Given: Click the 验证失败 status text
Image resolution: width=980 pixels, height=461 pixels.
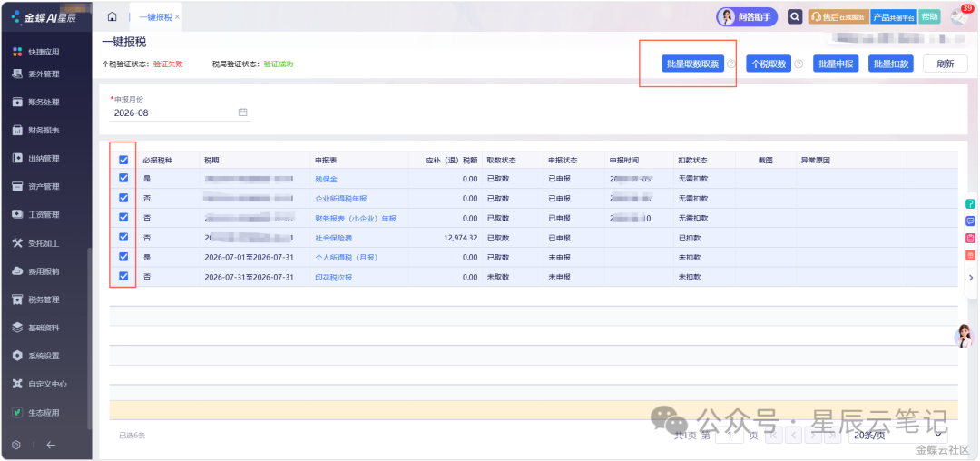Looking at the screenshot, I should pos(168,64).
